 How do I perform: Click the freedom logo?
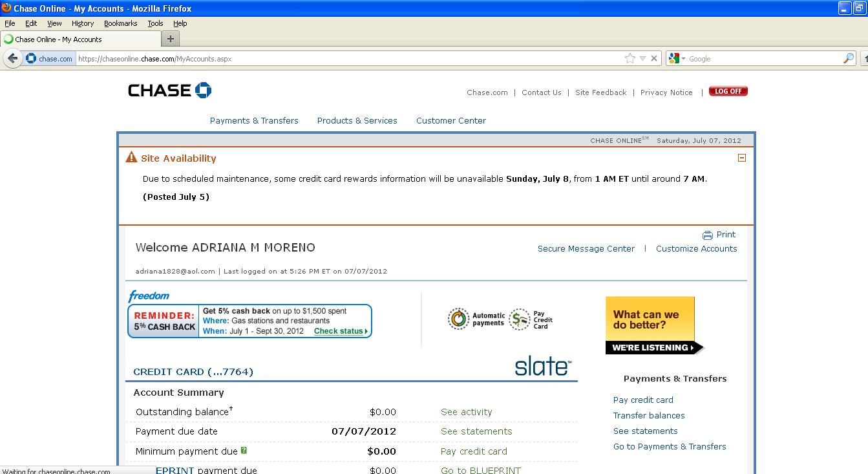(149, 296)
